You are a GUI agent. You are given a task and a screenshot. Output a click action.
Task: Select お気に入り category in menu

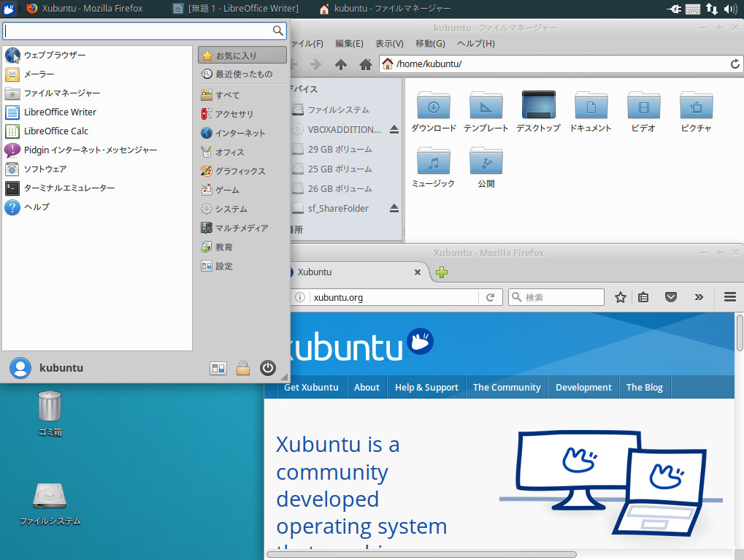pyautogui.click(x=242, y=55)
